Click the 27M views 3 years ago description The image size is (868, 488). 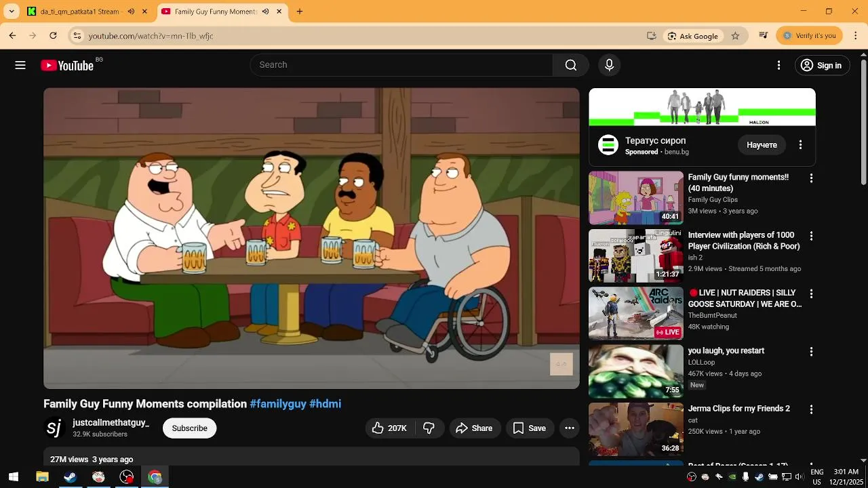(92, 460)
